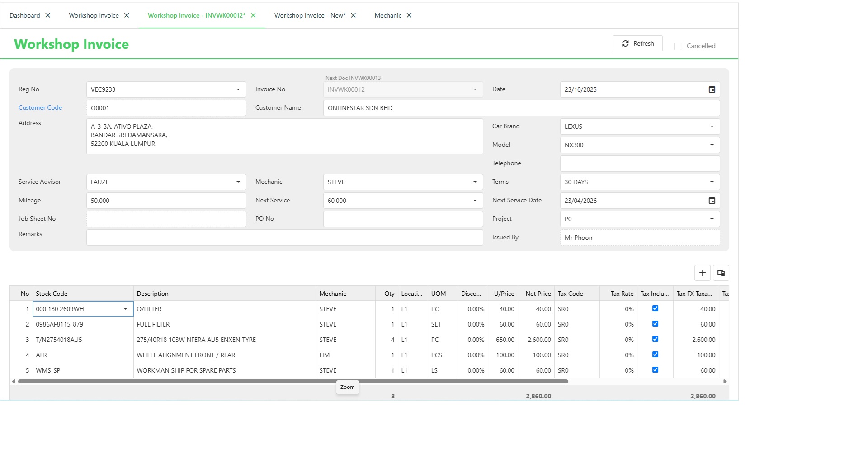
Task: Select the Workshop Invoice - INVWK00012 tab
Action: (x=197, y=15)
